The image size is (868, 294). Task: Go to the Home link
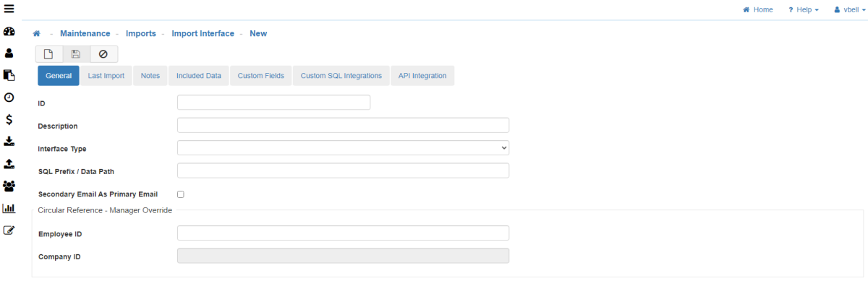point(758,10)
